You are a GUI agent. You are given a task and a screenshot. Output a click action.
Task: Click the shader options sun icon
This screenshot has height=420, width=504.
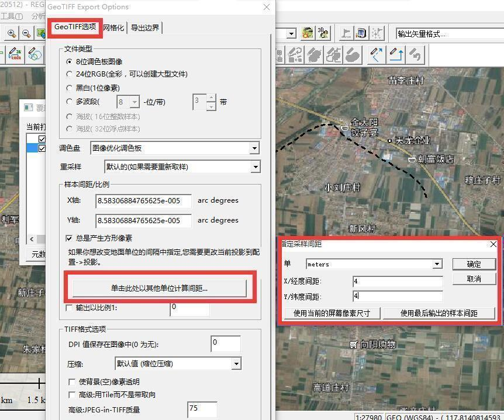click(308, 32)
